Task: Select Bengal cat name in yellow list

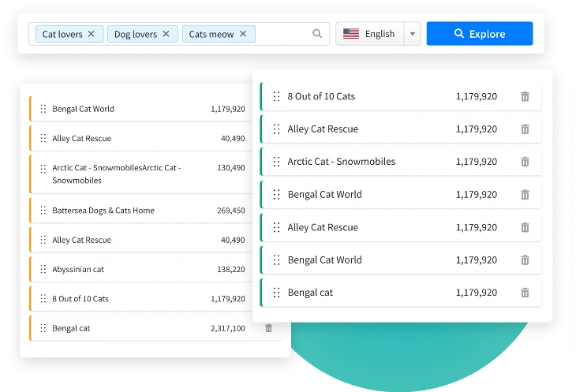Action: pyautogui.click(x=71, y=328)
